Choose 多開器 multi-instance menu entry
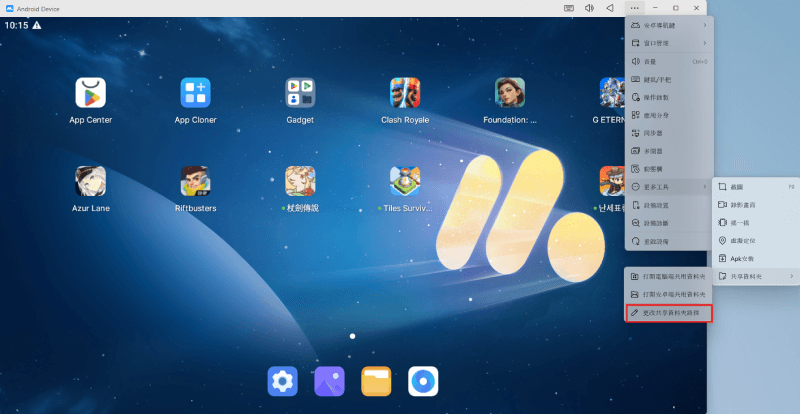The width and height of the screenshot is (800, 414). pos(669,151)
